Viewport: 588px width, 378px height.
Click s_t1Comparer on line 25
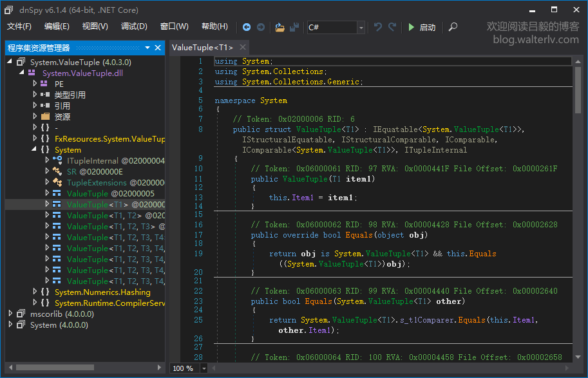tap(426, 320)
